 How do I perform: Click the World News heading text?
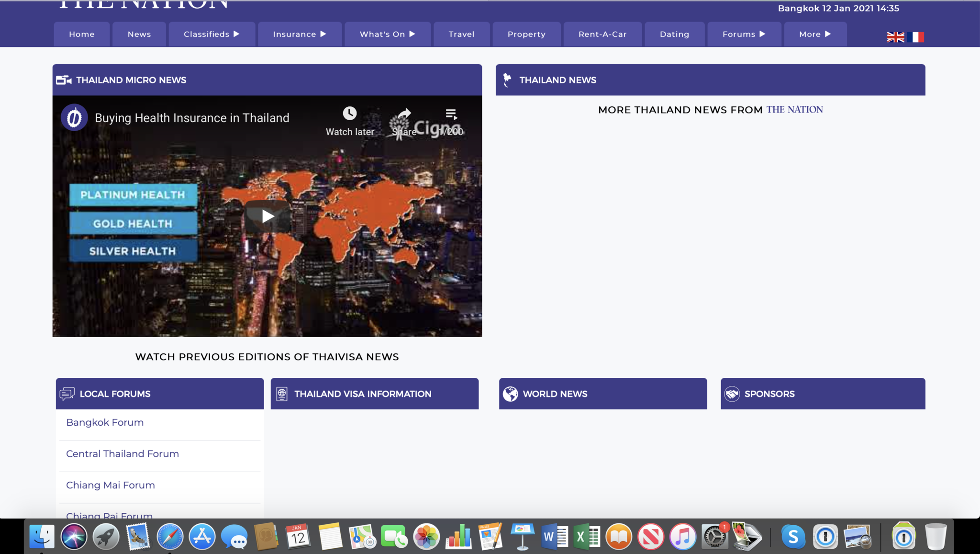click(x=555, y=394)
